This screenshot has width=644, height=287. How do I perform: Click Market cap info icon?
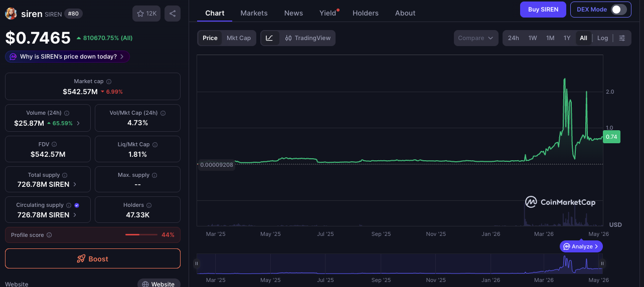[109, 82]
